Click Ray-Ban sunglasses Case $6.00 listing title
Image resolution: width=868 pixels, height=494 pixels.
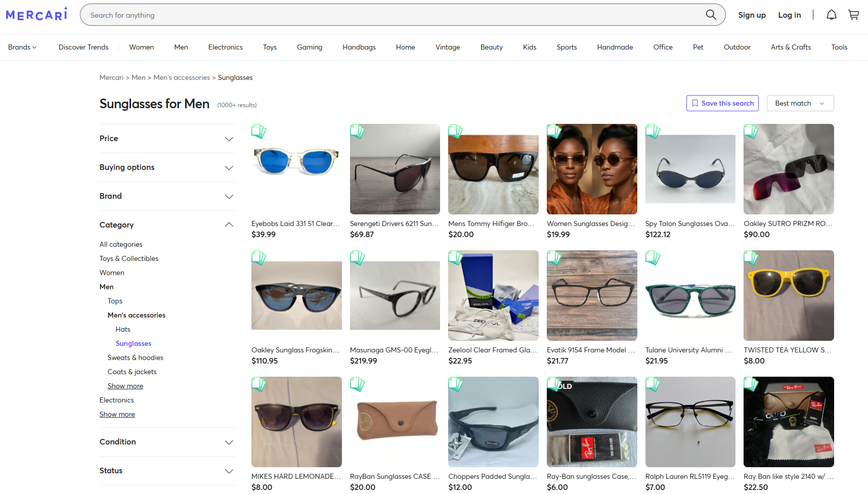[591, 476]
